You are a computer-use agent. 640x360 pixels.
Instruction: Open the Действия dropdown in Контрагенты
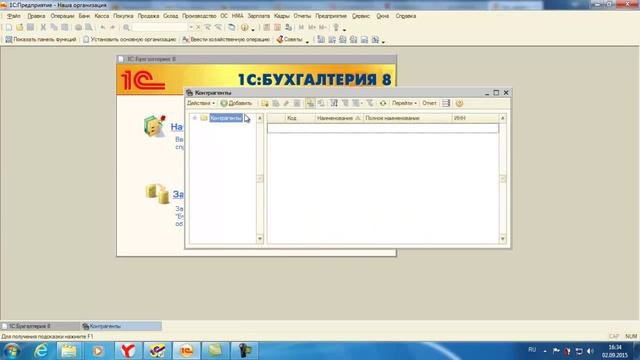point(201,103)
